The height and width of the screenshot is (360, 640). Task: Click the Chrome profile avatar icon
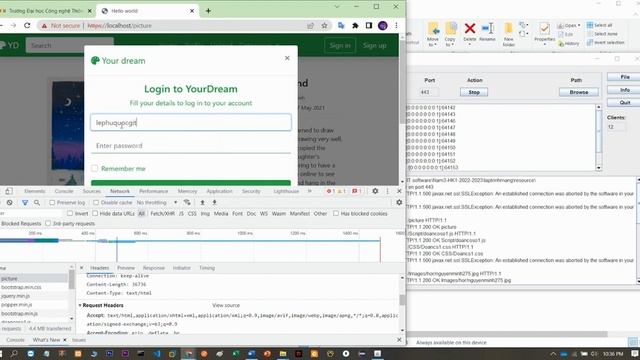pos(382,26)
